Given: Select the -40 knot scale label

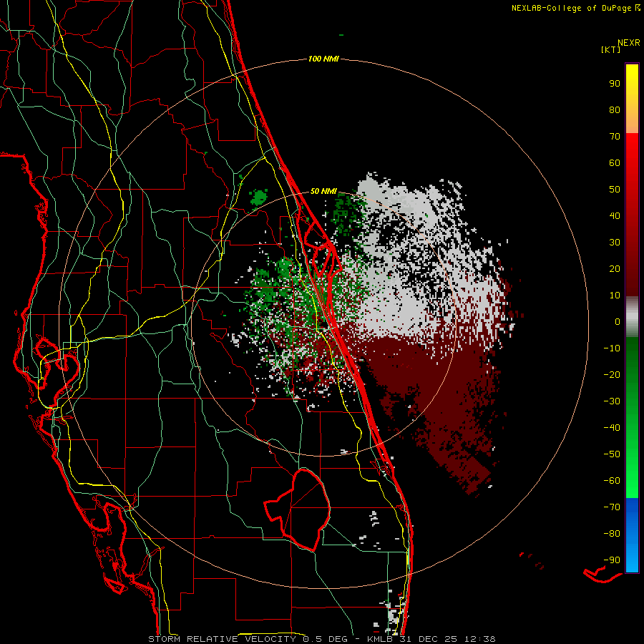Looking at the screenshot, I should coord(612,428).
